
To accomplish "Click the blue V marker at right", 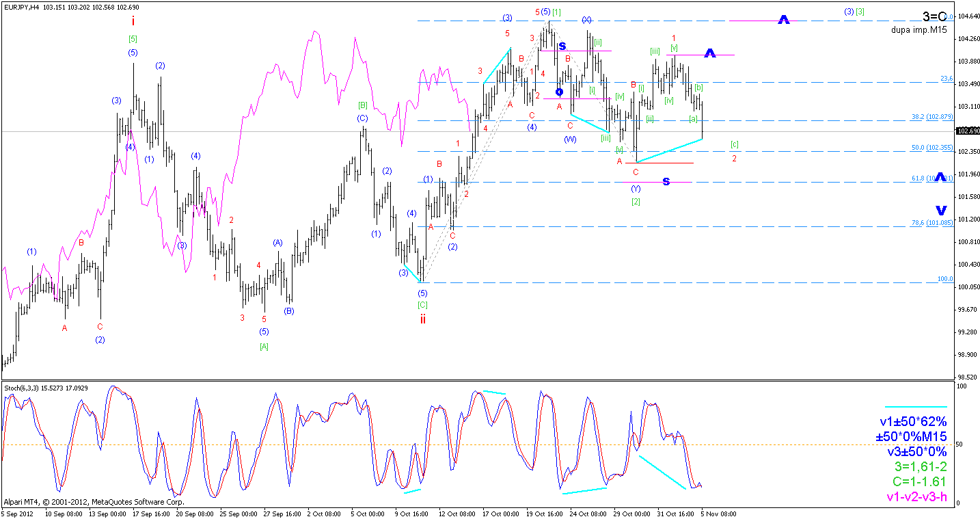I will tap(941, 210).
